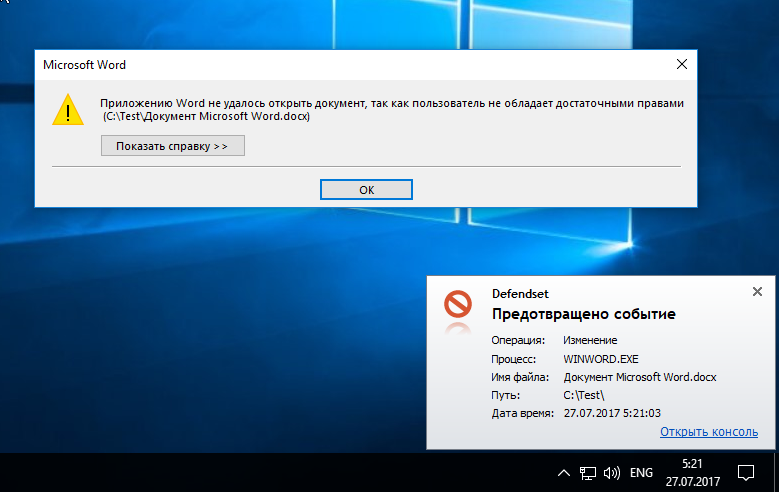Click the error message about insufficient rights
The width and height of the screenshot is (779, 492).
(x=392, y=109)
